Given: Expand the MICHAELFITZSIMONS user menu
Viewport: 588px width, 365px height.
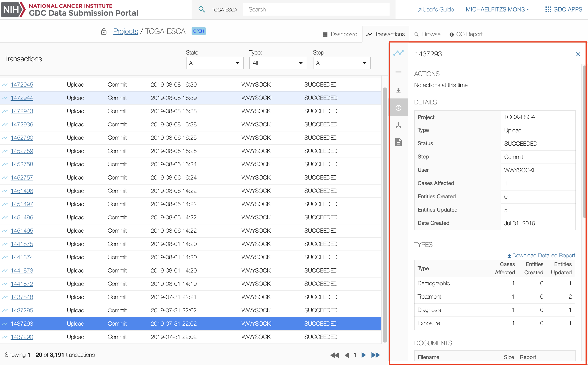Looking at the screenshot, I should 497,9.
